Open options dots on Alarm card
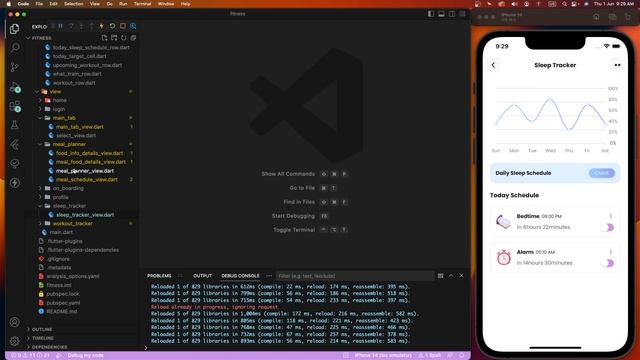This screenshot has width=640, height=360. coord(611,252)
